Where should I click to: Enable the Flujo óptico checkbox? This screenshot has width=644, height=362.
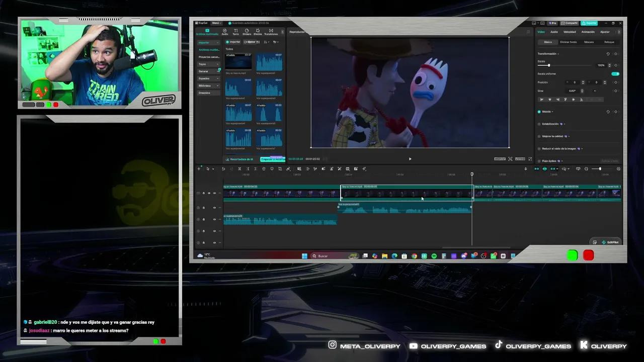coord(539,161)
